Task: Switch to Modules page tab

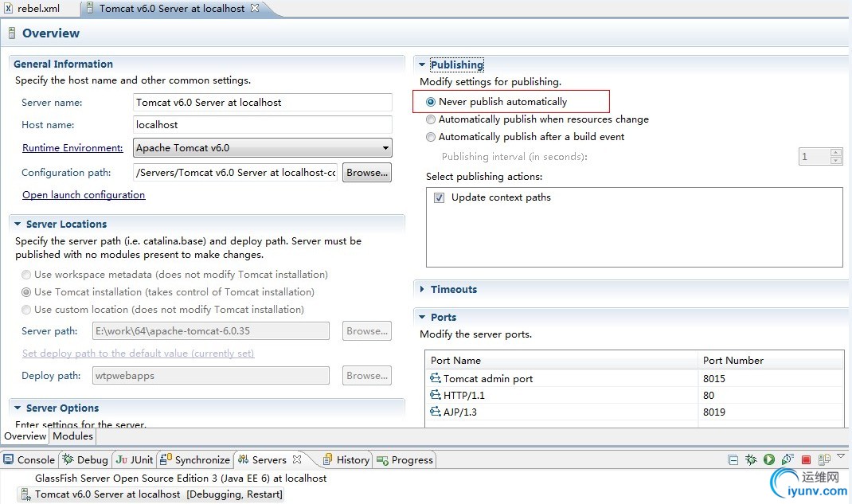Action: tap(72, 436)
